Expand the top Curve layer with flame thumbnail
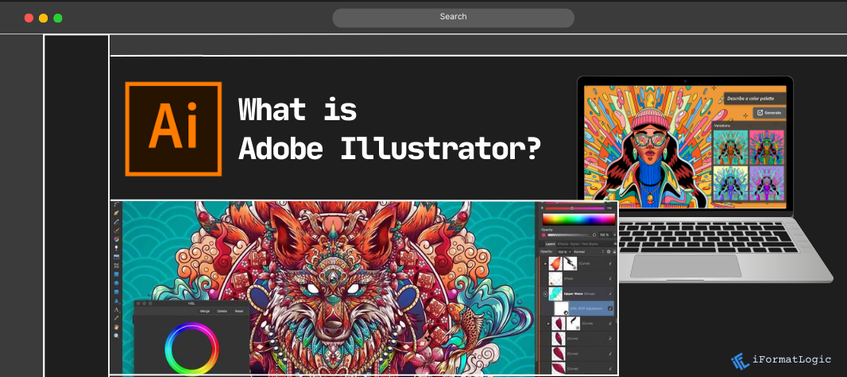 545,264
